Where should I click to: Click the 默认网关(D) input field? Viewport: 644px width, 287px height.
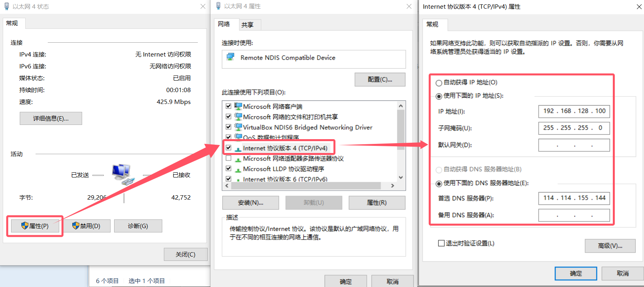point(574,145)
